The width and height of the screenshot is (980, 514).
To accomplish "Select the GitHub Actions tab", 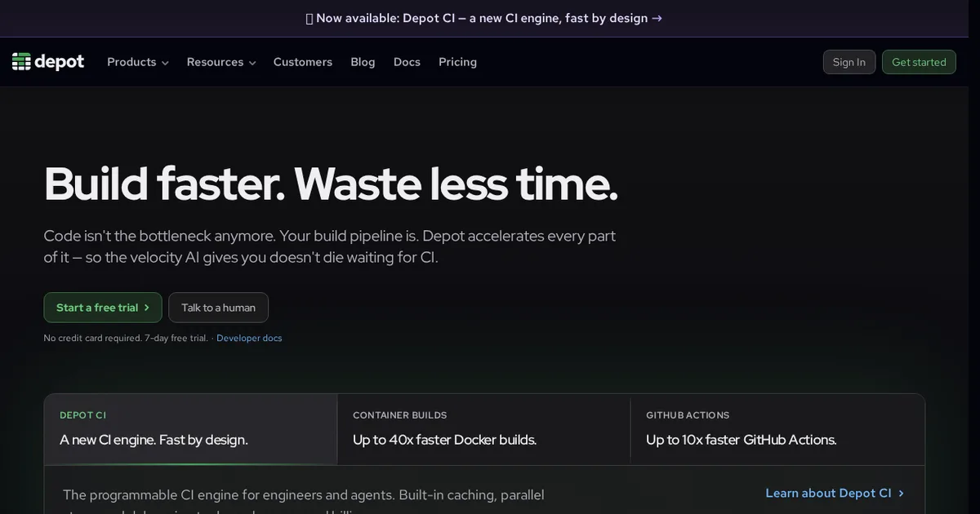I will click(x=777, y=430).
